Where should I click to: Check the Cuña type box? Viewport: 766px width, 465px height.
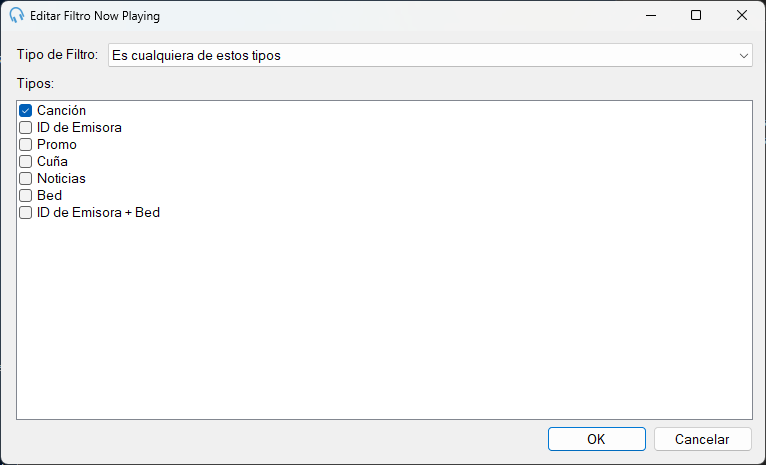click(25, 162)
